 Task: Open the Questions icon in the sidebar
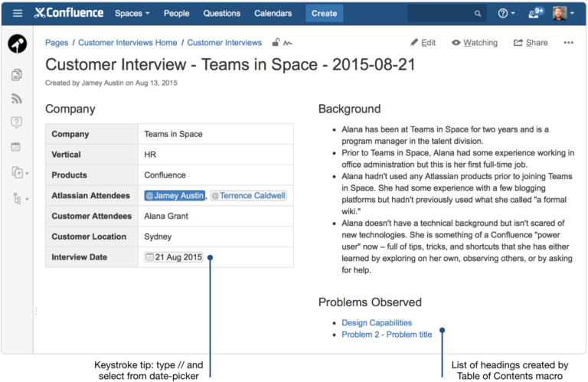(17, 122)
